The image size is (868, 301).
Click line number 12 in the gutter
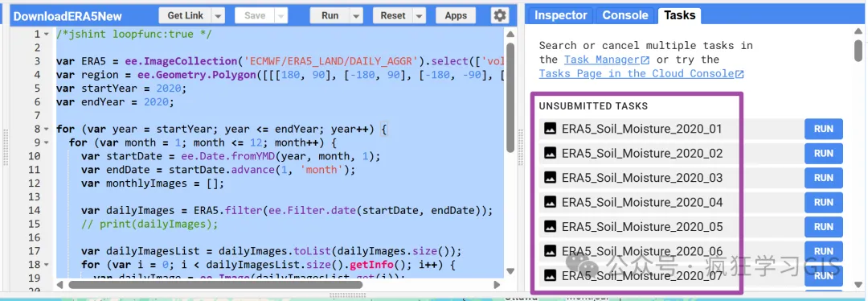click(x=35, y=183)
